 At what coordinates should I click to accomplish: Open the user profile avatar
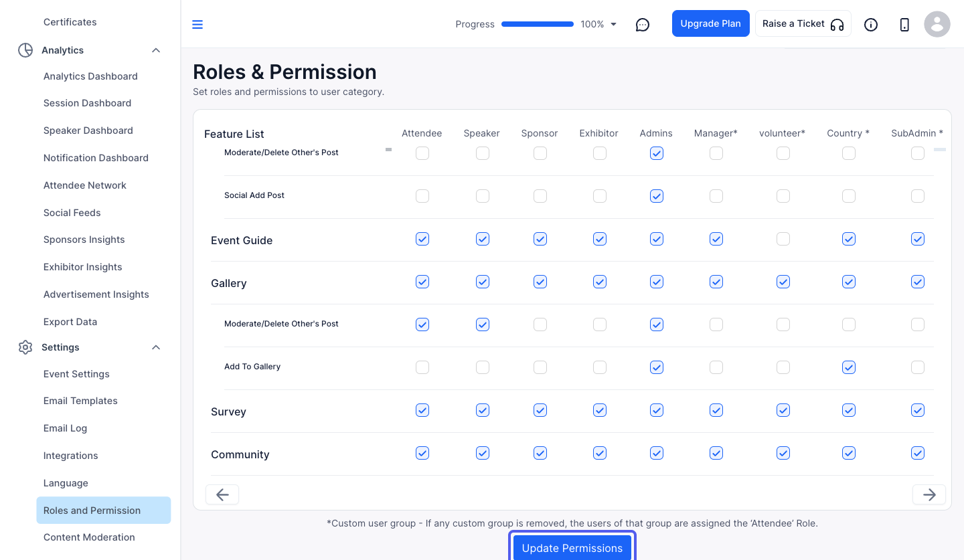click(x=937, y=24)
